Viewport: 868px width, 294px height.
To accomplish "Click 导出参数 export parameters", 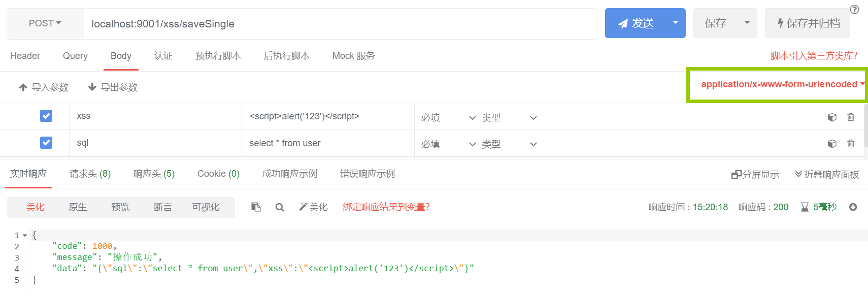I will point(113,87).
